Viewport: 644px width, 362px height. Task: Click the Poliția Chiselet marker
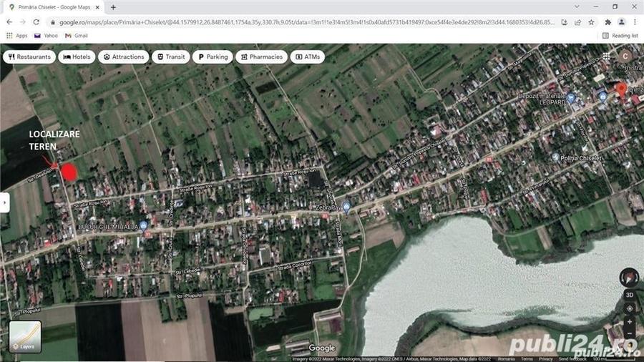[555, 157]
